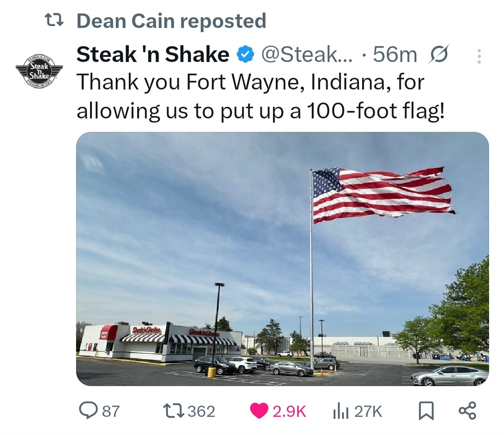Click the reply speech bubble icon
This screenshot has height=435, width=504.
[x=87, y=411]
